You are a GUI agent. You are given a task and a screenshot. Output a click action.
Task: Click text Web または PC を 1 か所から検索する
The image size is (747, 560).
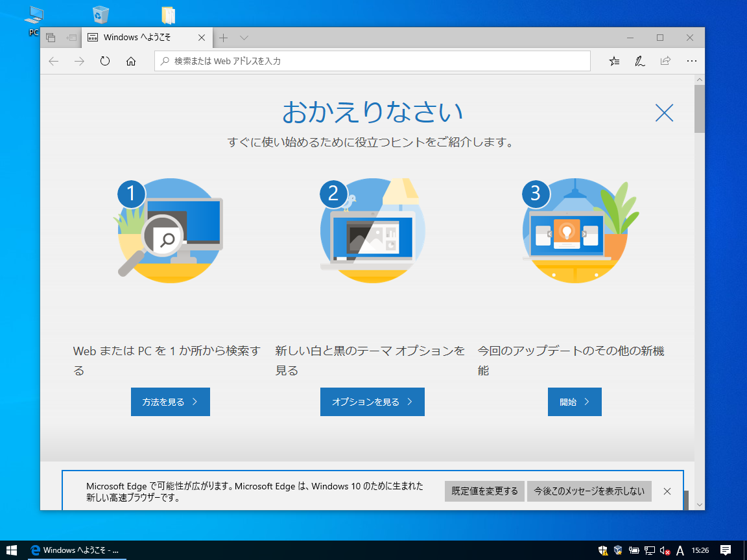click(167, 360)
